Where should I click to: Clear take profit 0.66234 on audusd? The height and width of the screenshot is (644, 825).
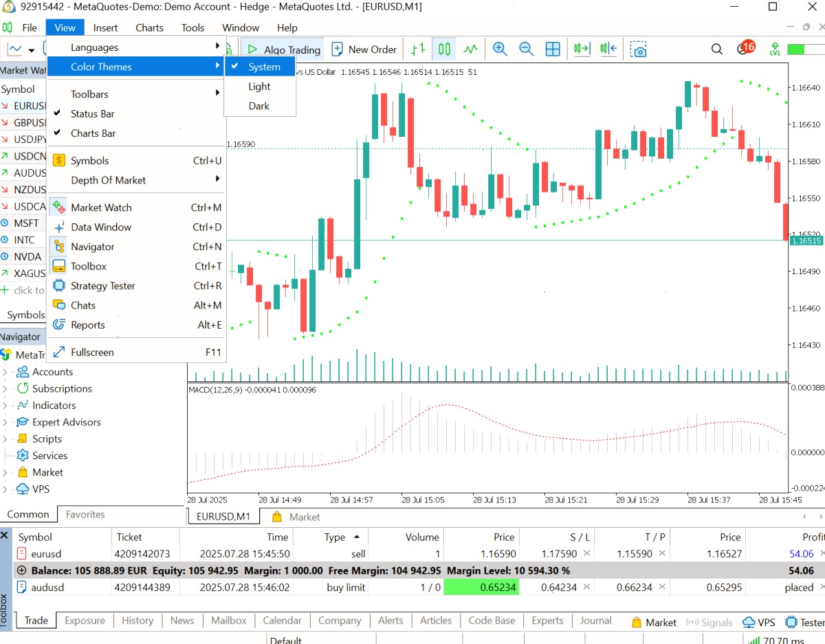(x=662, y=587)
